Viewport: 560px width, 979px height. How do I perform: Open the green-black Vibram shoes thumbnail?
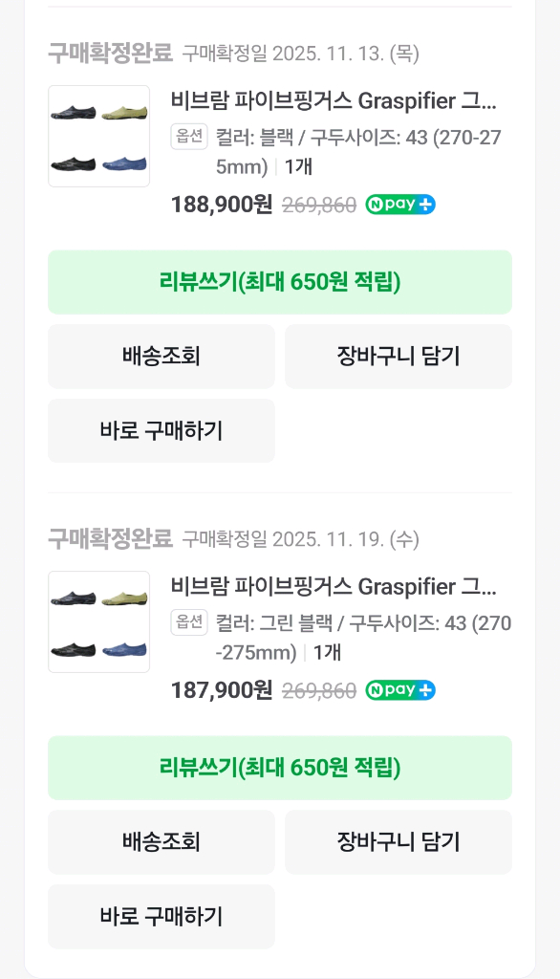pos(98,621)
